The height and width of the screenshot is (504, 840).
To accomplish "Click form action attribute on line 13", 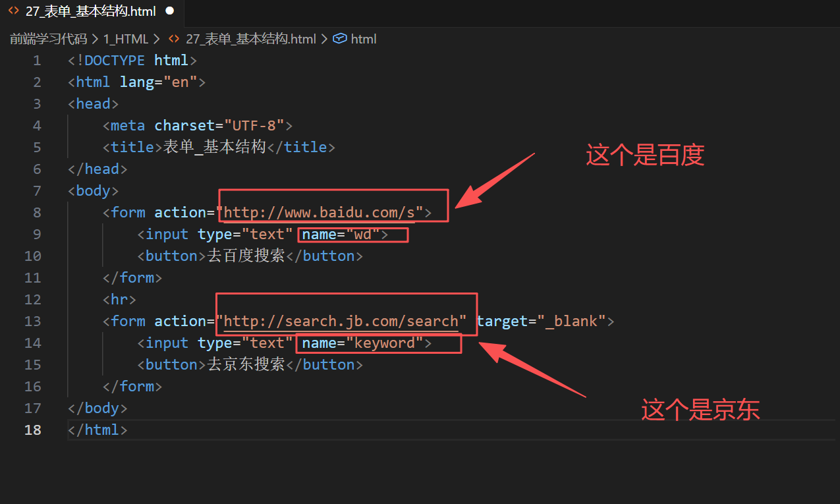I will (310, 322).
